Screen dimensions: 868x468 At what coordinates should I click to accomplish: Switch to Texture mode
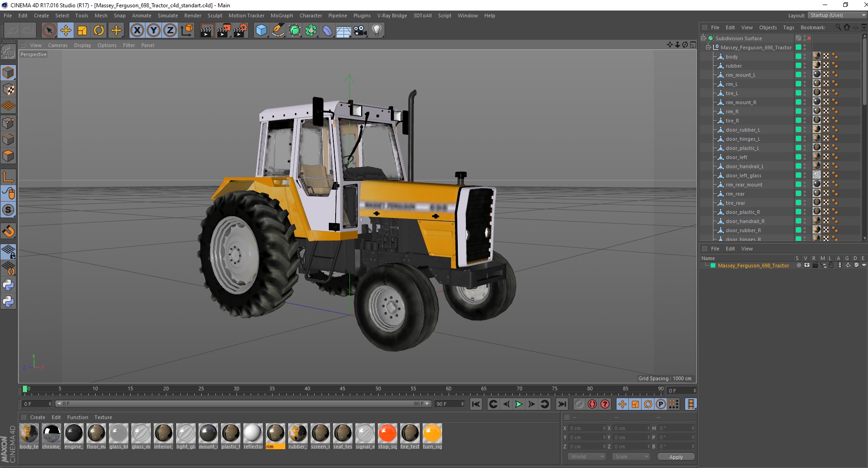tap(8, 90)
